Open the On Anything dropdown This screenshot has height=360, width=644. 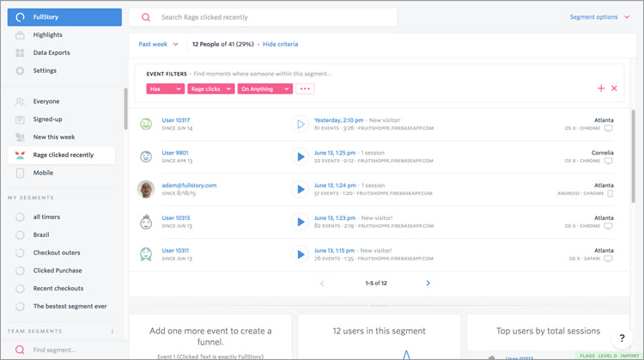(265, 88)
